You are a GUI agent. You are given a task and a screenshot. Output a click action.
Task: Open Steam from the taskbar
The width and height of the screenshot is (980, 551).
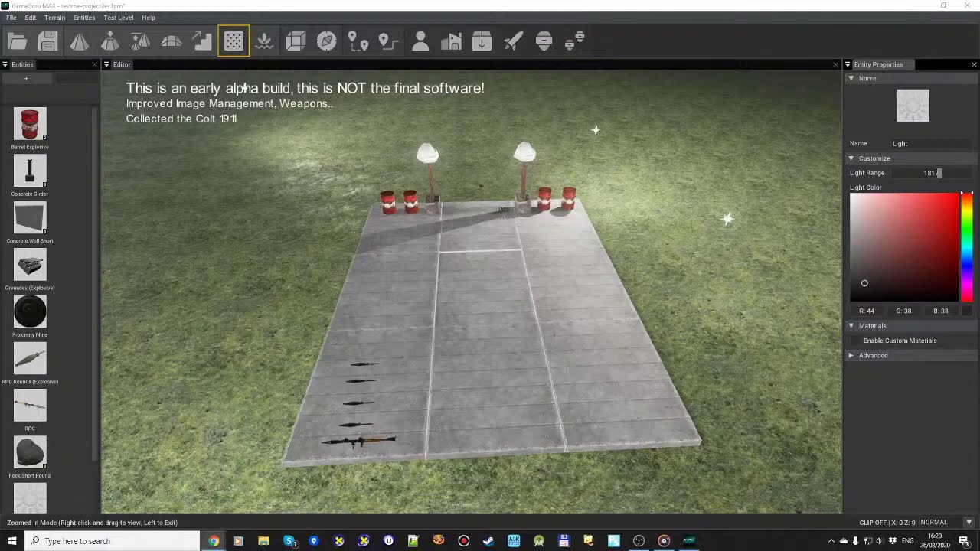(x=488, y=541)
